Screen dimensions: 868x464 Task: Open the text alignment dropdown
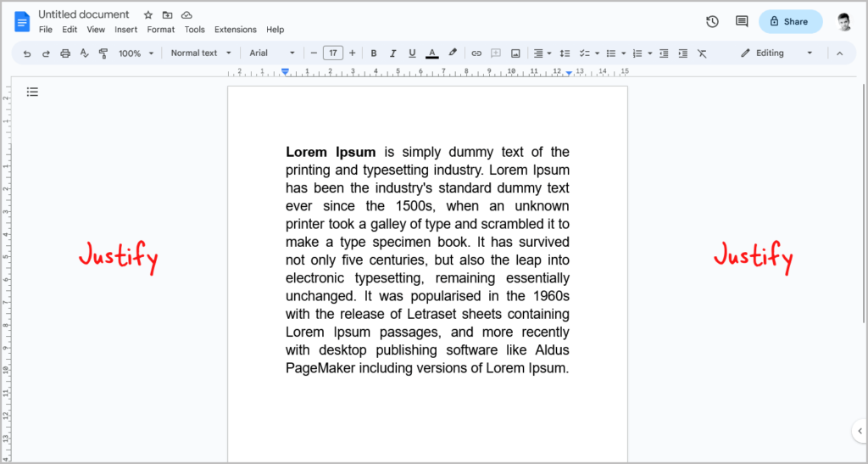point(542,53)
